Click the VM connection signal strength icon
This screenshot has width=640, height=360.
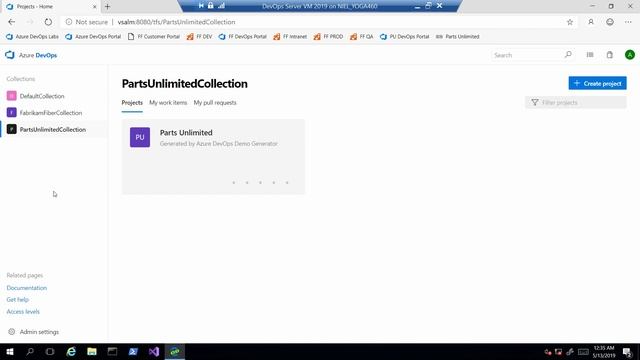coord(221,6)
